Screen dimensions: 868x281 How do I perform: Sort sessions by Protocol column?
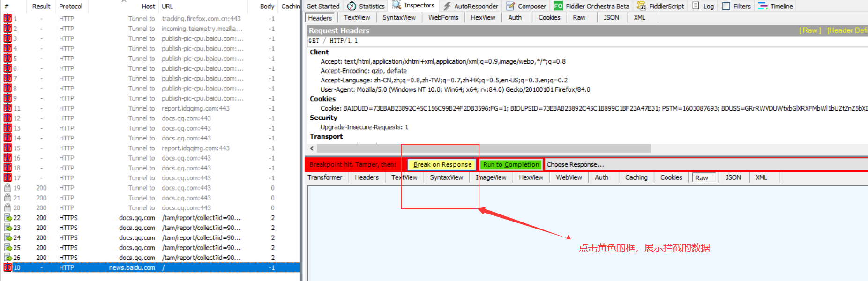tap(71, 6)
